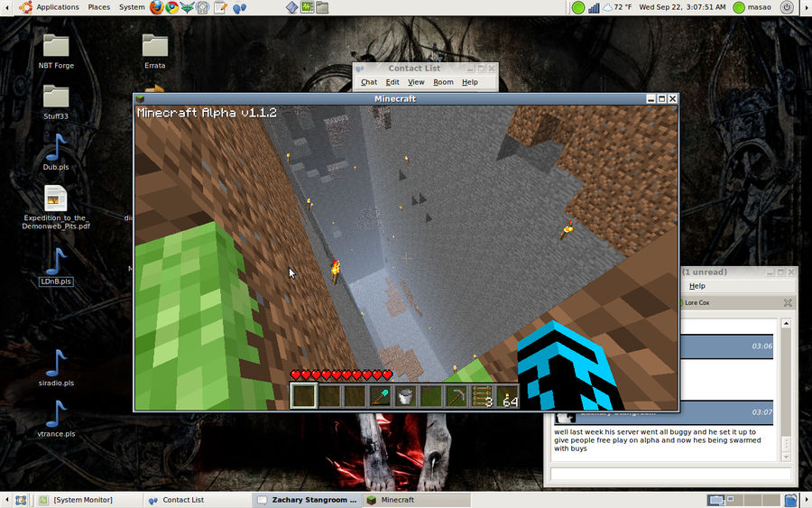Maximize the Minecraft window
Image resolution: width=812 pixels, height=508 pixels.
coord(662,99)
